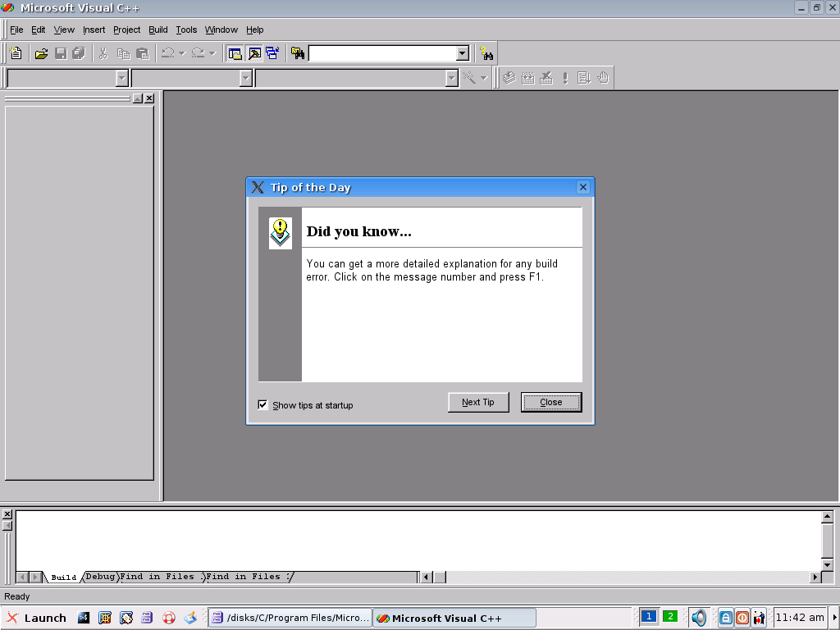Click the Insert Breakpoint hand icon
This screenshot has width=840, height=630.
click(x=603, y=78)
